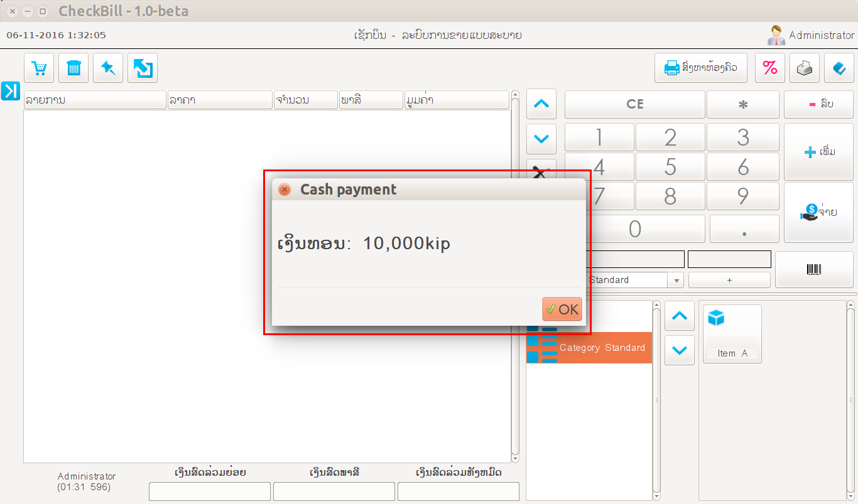The width and height of the screenshot is (858, 504).
Task: Click the blue printer labeled button
Action: [700, 68]
